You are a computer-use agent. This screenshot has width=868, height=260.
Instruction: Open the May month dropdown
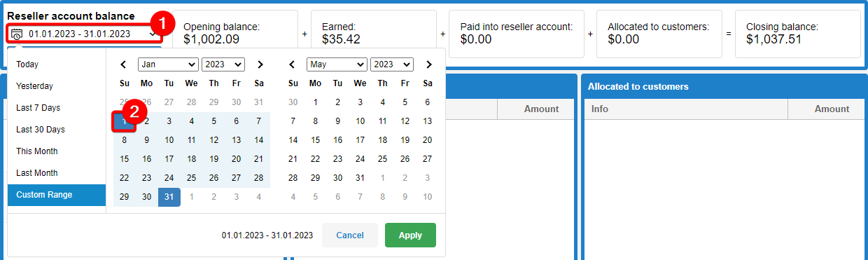coord(337,64)
